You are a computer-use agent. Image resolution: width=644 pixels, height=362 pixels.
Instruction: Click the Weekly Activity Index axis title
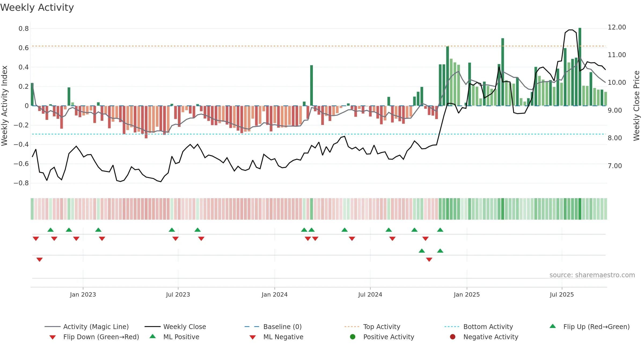coord(4,106)
